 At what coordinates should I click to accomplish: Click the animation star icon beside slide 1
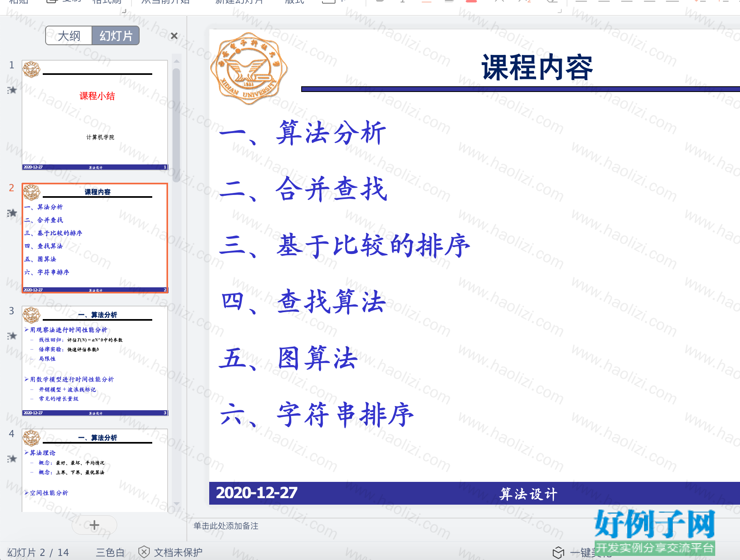(x=12, y=90)
